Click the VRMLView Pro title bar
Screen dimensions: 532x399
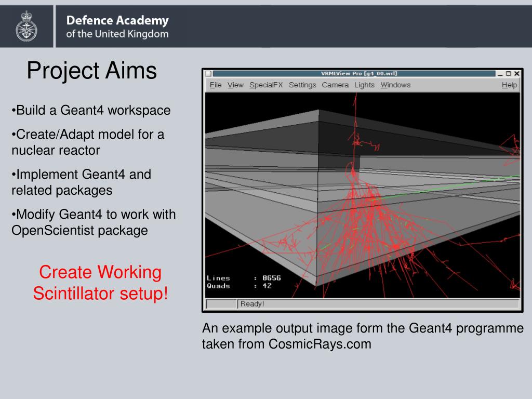(x=354, y=74)
